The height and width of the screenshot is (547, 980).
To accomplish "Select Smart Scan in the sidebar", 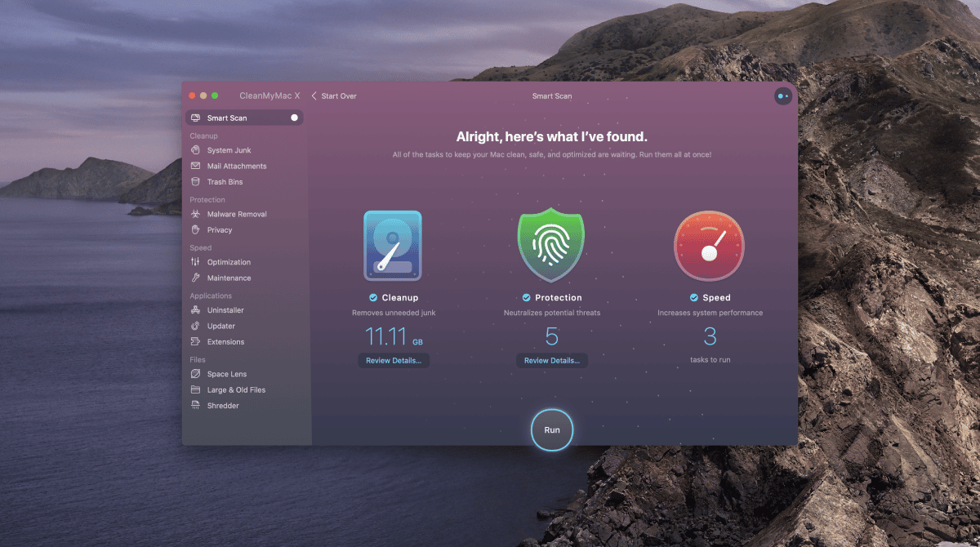I will (x=244, y=118).
